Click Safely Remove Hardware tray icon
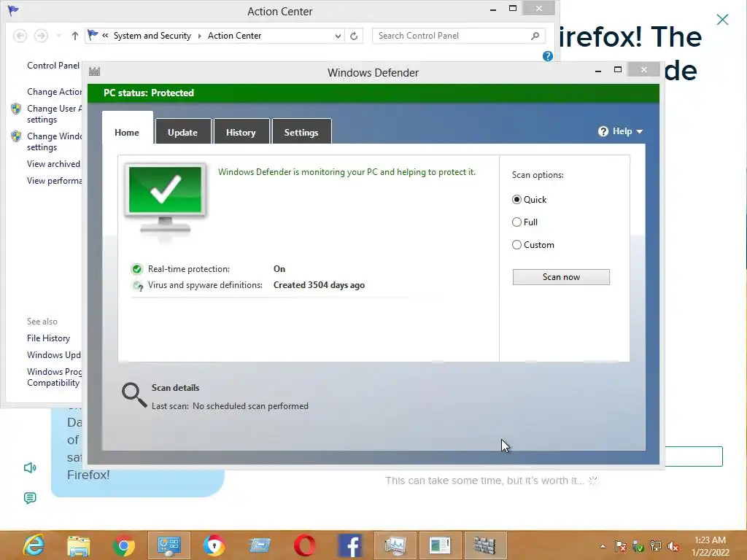Viewport: 747px width, 560px height. (638, 546)
